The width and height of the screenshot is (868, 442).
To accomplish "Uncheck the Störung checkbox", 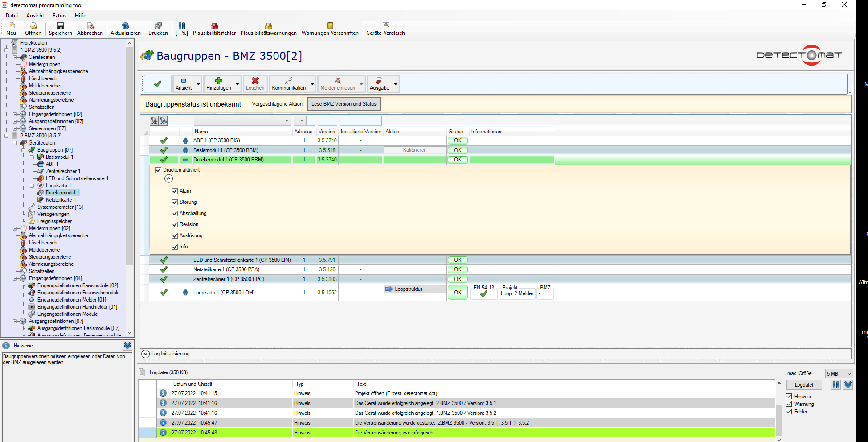I will click(175, 202).
